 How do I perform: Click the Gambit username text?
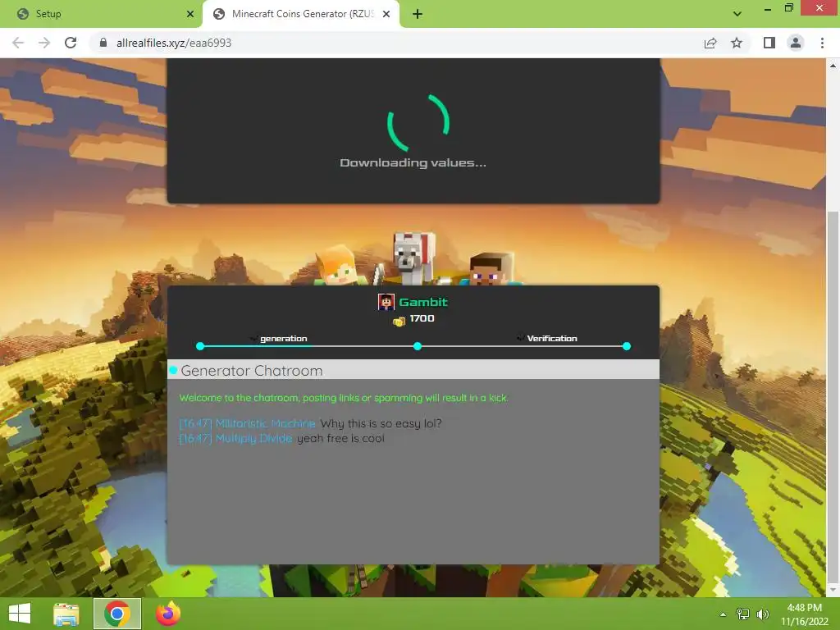[423, 302]
